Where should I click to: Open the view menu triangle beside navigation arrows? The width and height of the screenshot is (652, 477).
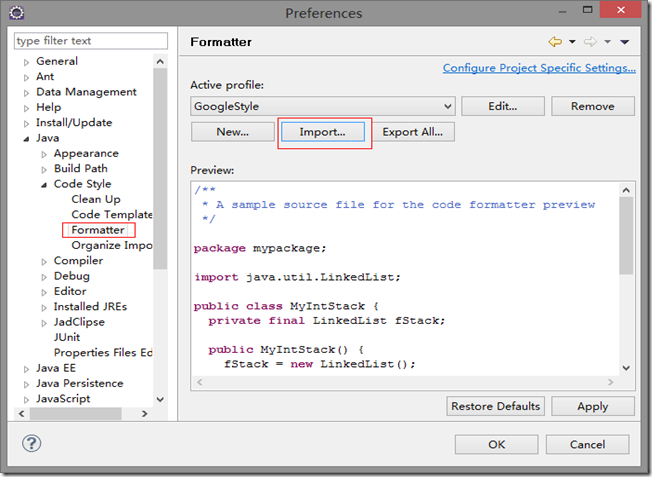[x=624, y=42]
